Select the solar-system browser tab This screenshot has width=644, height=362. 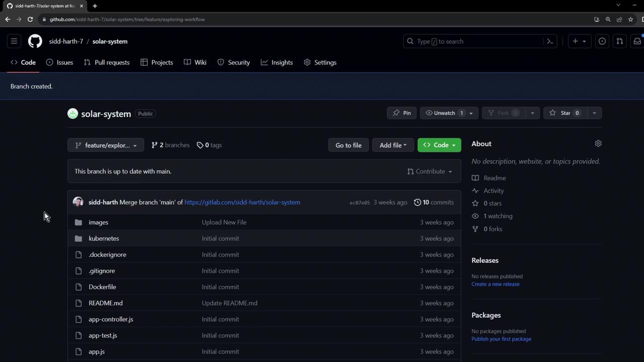[44, 6]
